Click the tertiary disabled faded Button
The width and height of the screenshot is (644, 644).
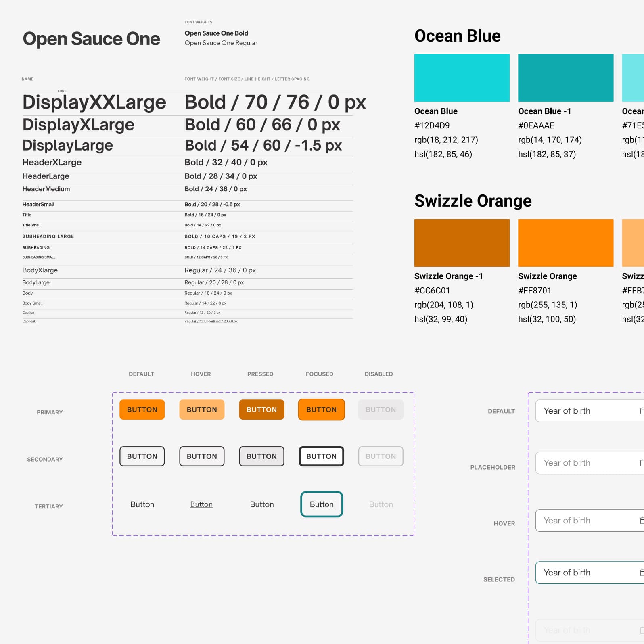click(x=381, y=504)
